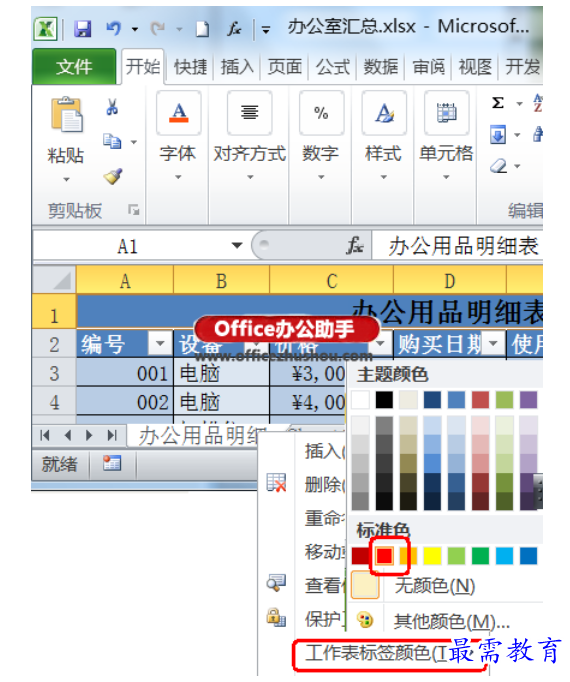Open the Alignment group icon
The width and height of the screenshot is (570, 682).
pyautogui.click(x=250, y=113)
